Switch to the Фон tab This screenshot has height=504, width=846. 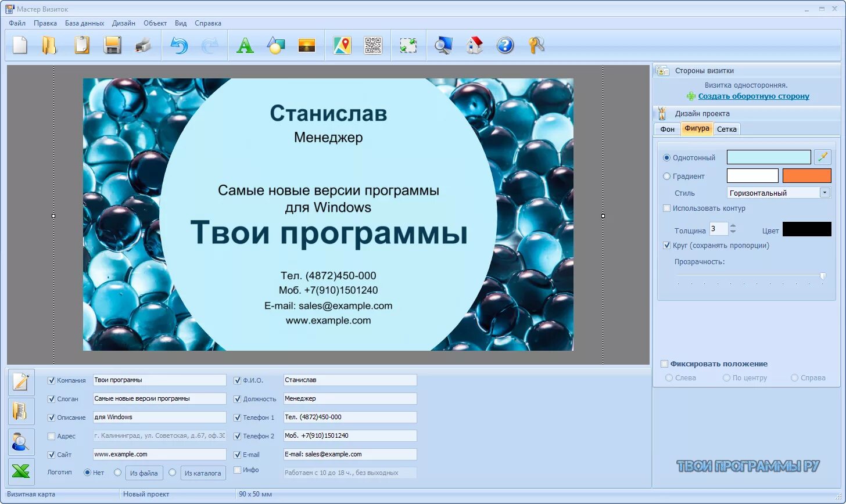[667, 129]
